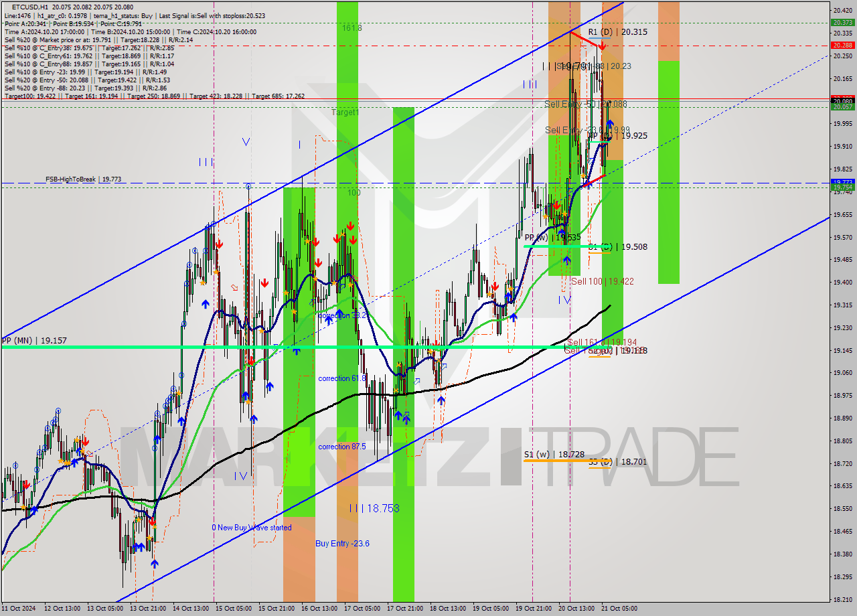This screenshot has width=857, height=616.
Task: Select the Sell 100 | 19.422 target label
Action: (x=602, y=282)
